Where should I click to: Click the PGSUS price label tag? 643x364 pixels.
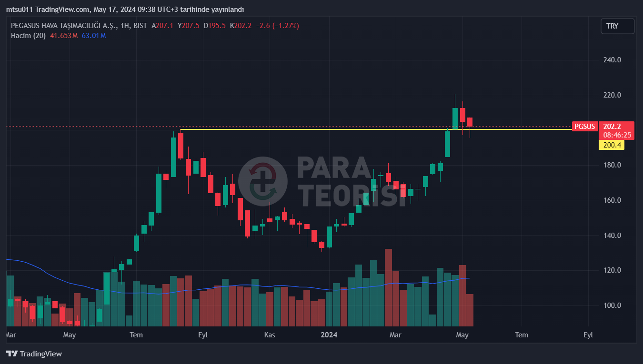point(584,127)
